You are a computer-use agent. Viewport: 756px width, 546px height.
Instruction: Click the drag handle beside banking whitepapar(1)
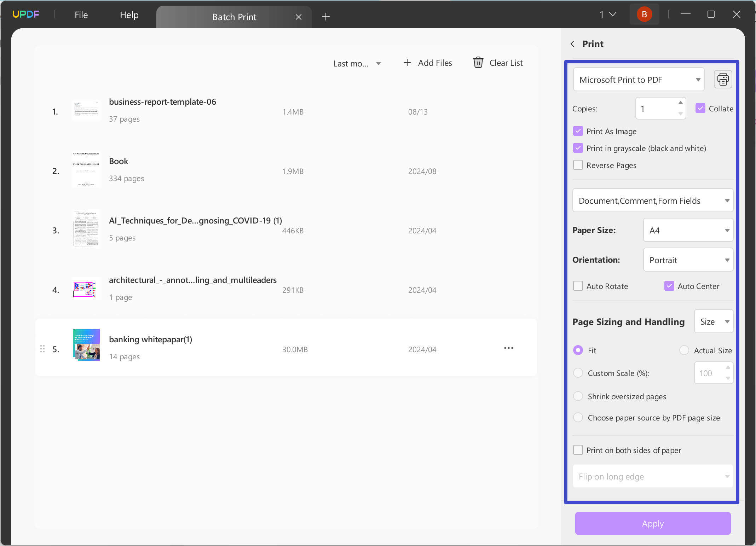pos(42,349)
